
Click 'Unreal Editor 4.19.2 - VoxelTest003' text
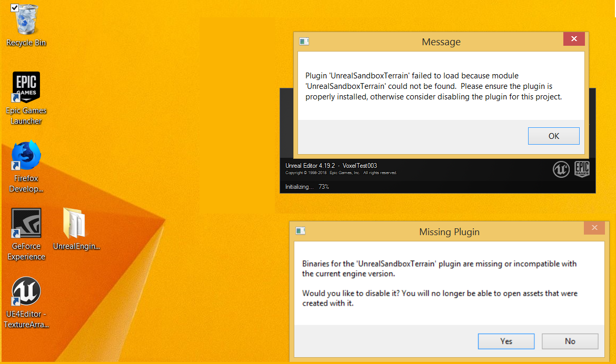pos(331,166)
